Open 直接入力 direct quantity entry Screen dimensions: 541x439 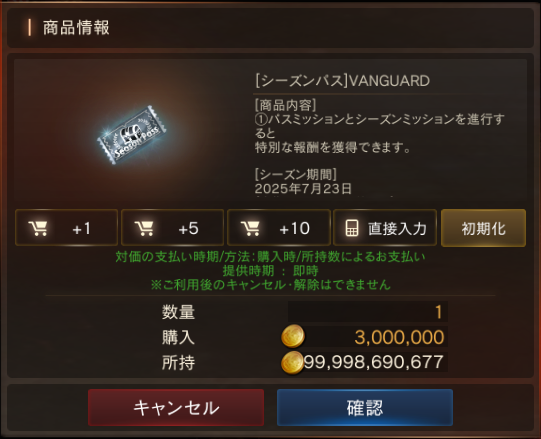point(385,228)
